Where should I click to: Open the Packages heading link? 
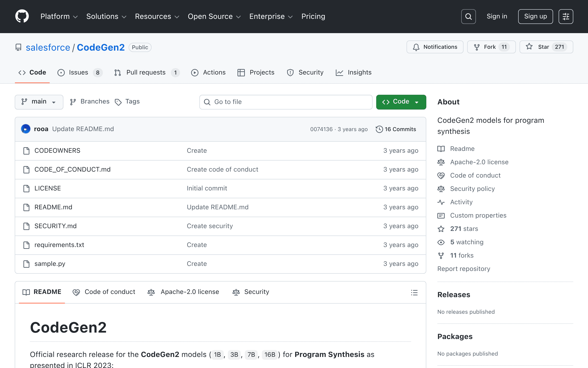(455, 336)
